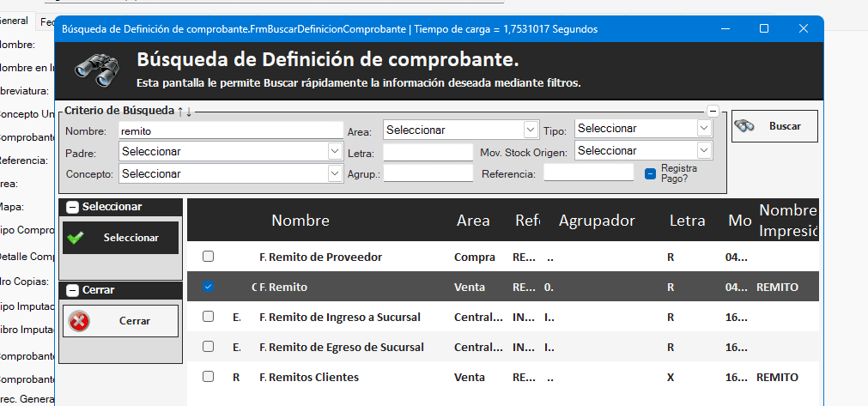Click the Letra column header
Screen dimensions: 868x406
point(687,221)
